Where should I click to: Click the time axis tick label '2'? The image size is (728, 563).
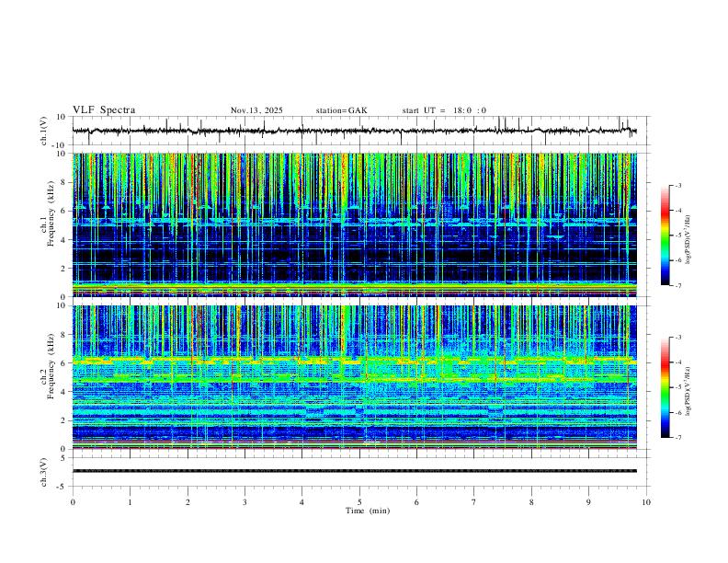click(188, 502)
